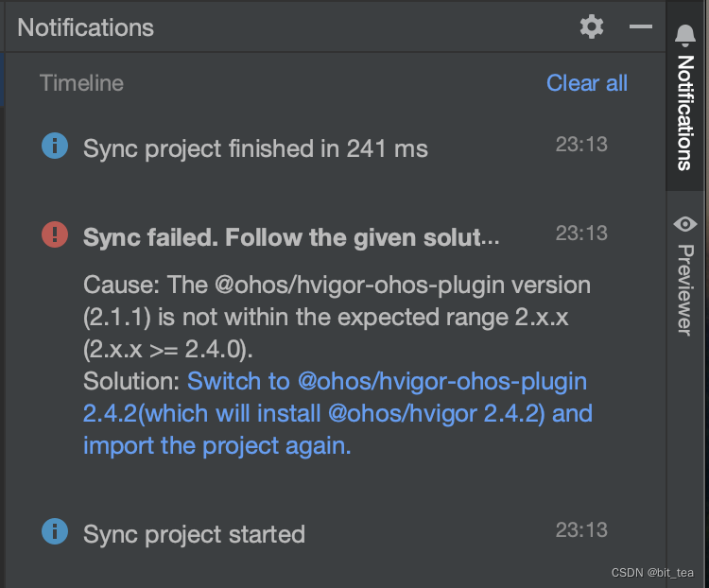Clear all notifications

[586, 83]
